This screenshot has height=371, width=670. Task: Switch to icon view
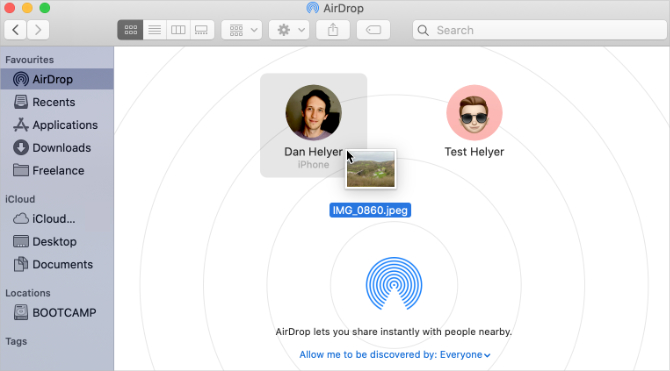tap(130, 30)
